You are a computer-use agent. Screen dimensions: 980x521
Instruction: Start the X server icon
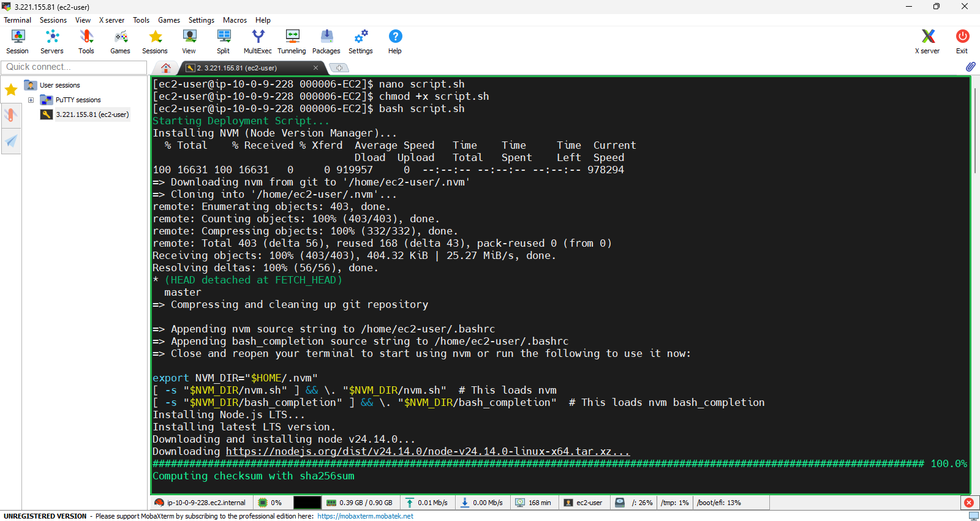coord(928,42)
